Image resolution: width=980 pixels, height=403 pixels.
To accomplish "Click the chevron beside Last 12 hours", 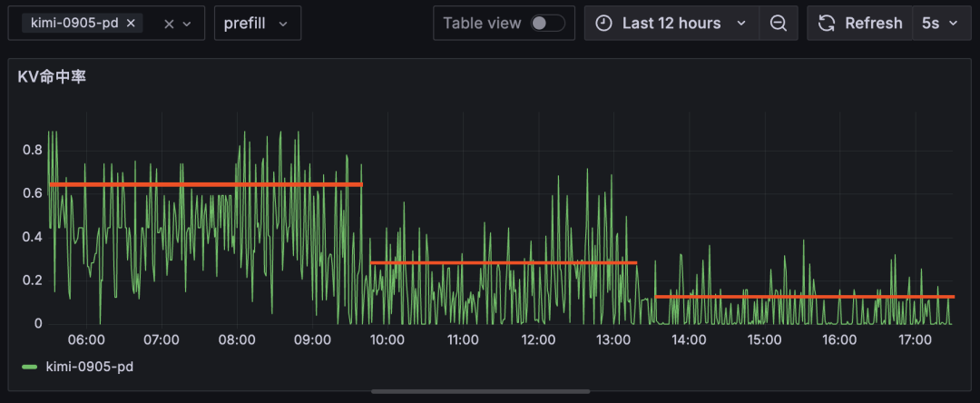I will coord(741,24).
